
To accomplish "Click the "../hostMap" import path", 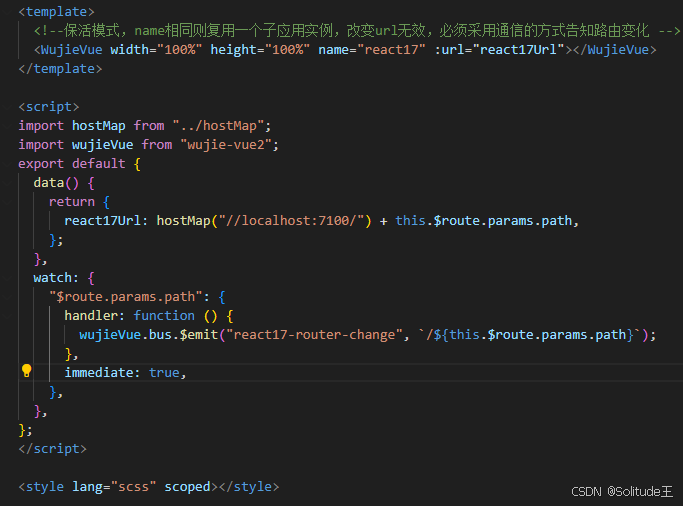I will 218,126.
